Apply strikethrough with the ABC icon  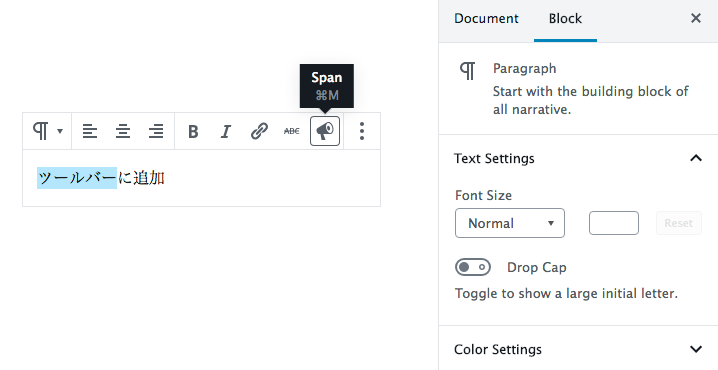tap(292, 131)
